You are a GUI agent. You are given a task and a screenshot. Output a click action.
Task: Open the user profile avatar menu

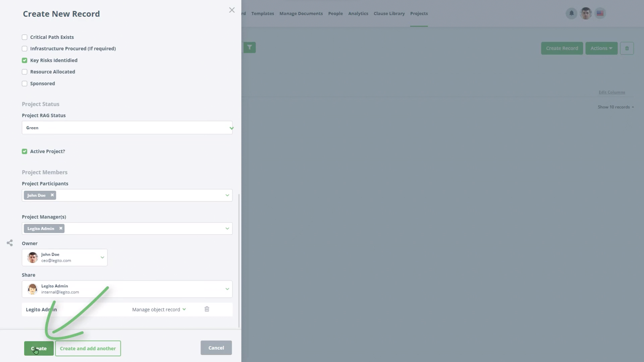point(586,13)
